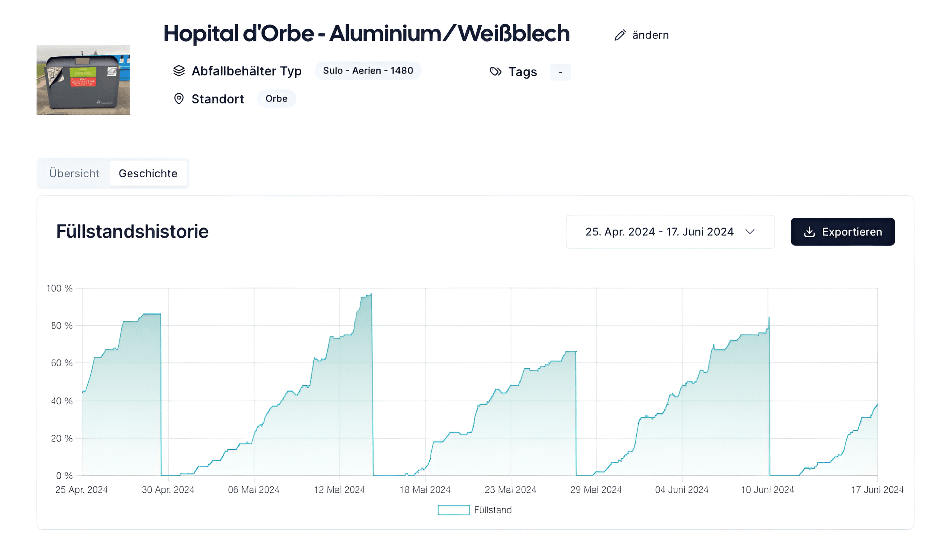Click the download icon in Exportieren button
The width and height of the screenshot is (938, 560).
click(809, 232)
